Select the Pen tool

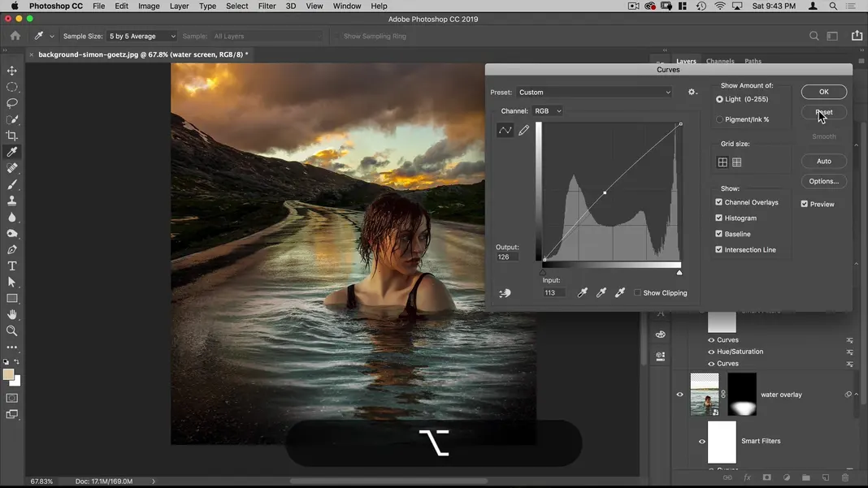pyautogui.click(x=11, y=249)
